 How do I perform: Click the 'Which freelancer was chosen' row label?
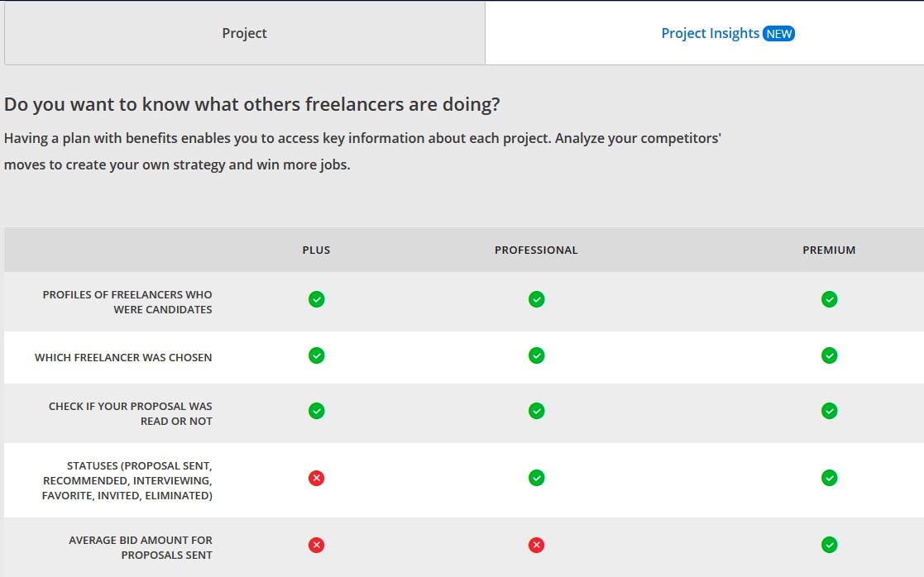[123, 358]
